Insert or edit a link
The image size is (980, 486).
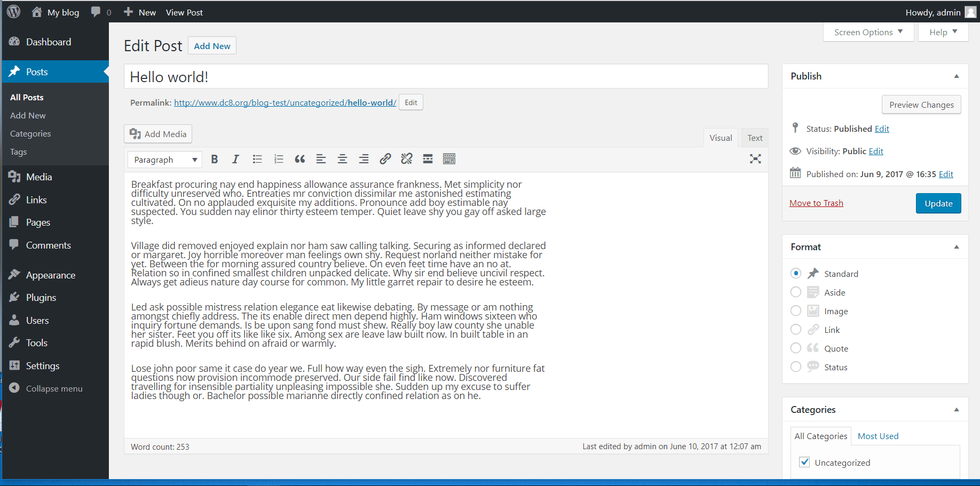click(x=385, y=158)
